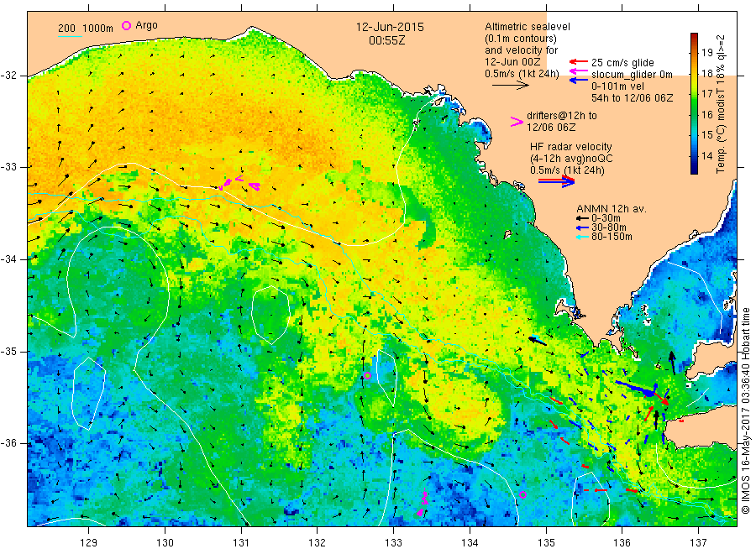This screenshot has width=756, height=554.
Task: Click the large blue ANMN arrow near 136E
Action: pos(635,389)
